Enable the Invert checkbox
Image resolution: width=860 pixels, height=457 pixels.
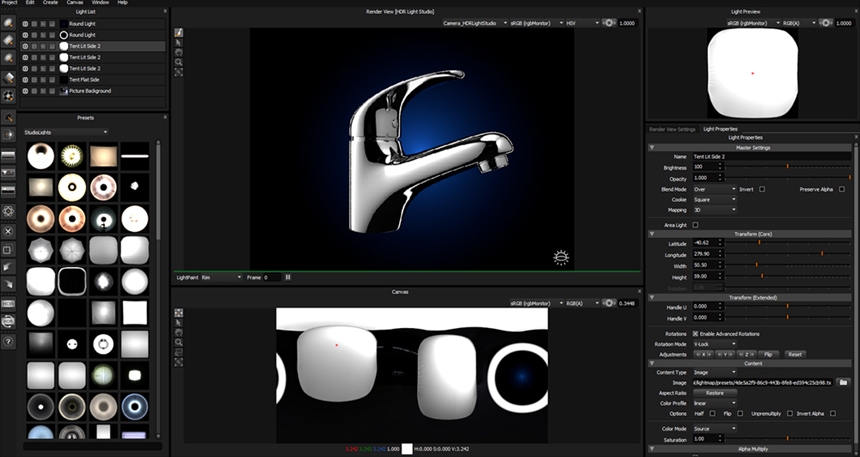(x=762, y=189)
